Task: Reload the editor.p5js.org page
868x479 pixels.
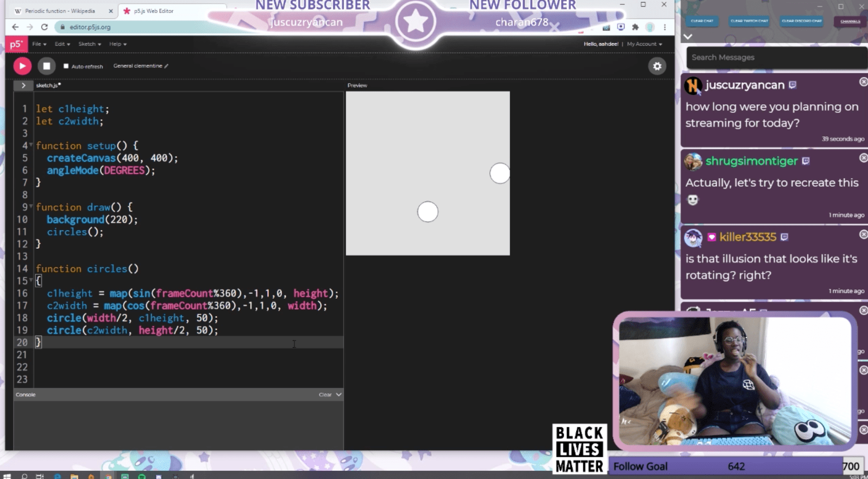Action: click(45, 27)
